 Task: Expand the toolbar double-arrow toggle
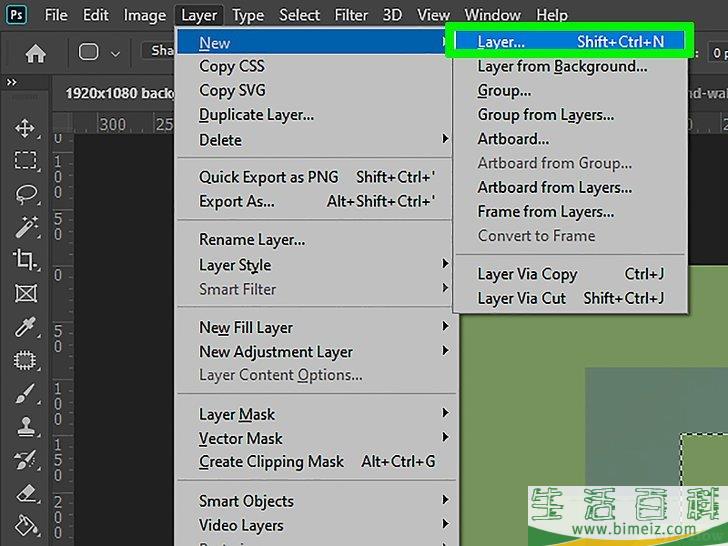pos(12,83)
